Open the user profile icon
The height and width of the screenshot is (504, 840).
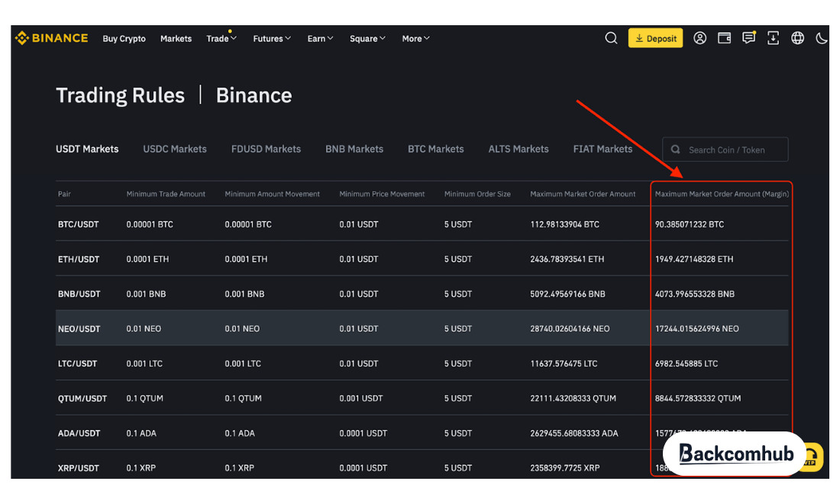[699, 38]
